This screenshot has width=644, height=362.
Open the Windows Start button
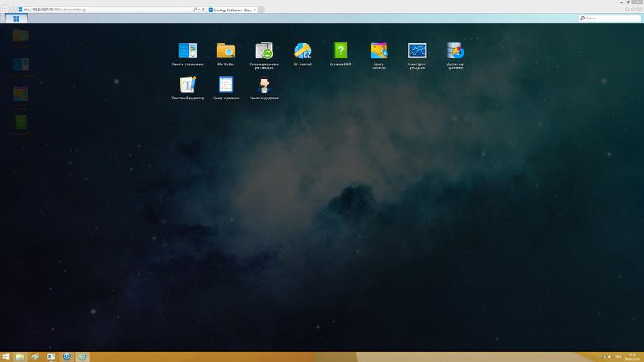coord(6,357)
